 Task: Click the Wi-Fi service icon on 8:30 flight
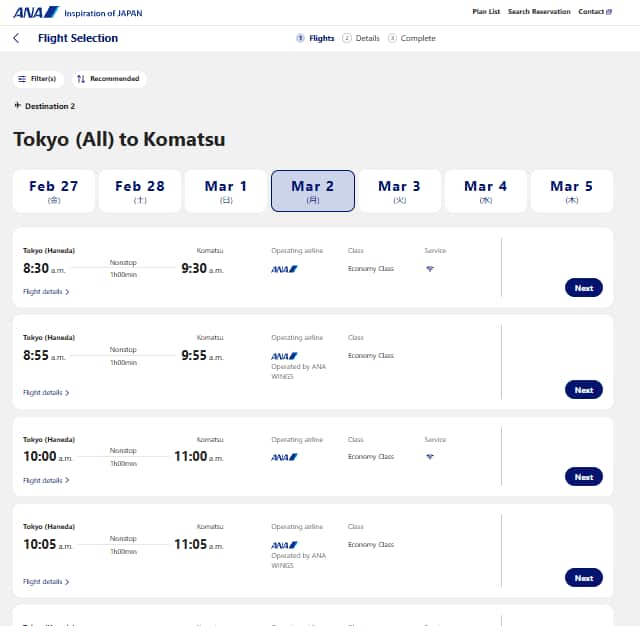click(x=430, y=269)
